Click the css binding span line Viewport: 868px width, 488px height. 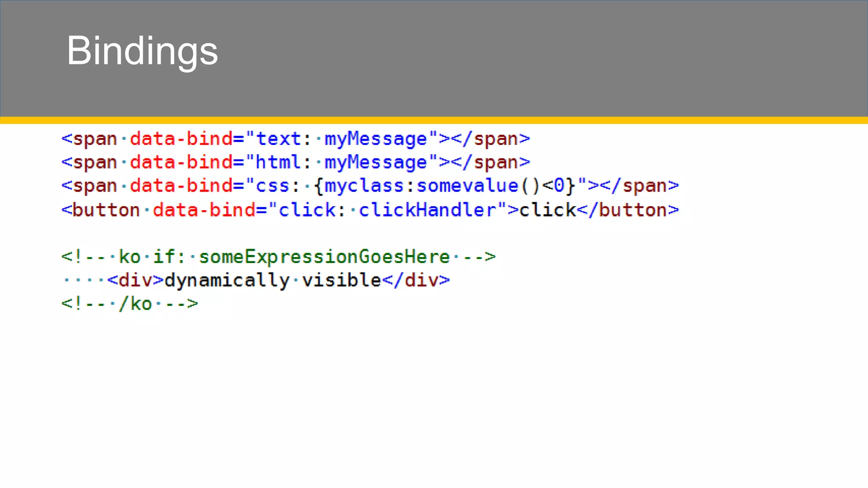(370, 186)
